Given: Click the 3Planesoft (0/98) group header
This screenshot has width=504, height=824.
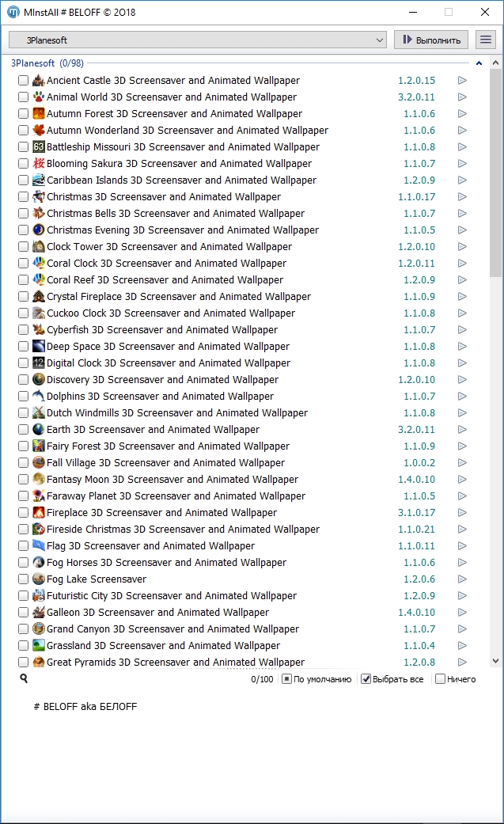Looking at the screenshot, I should coord(47,63).
